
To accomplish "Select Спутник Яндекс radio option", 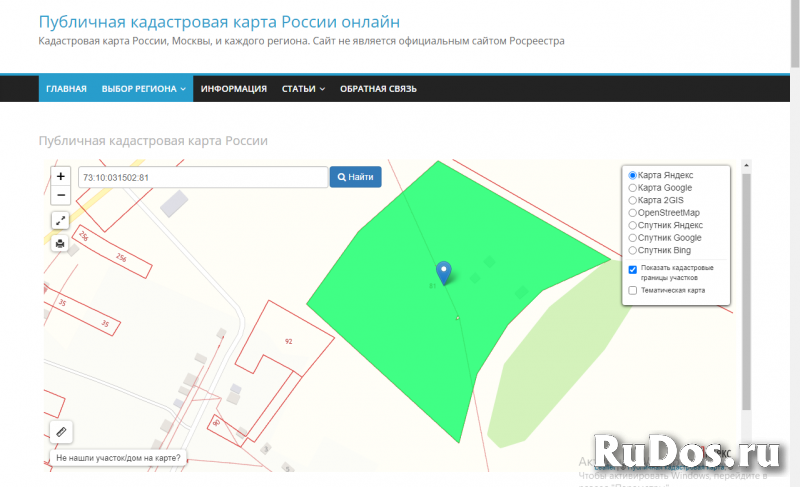I will tap(632, 225).
